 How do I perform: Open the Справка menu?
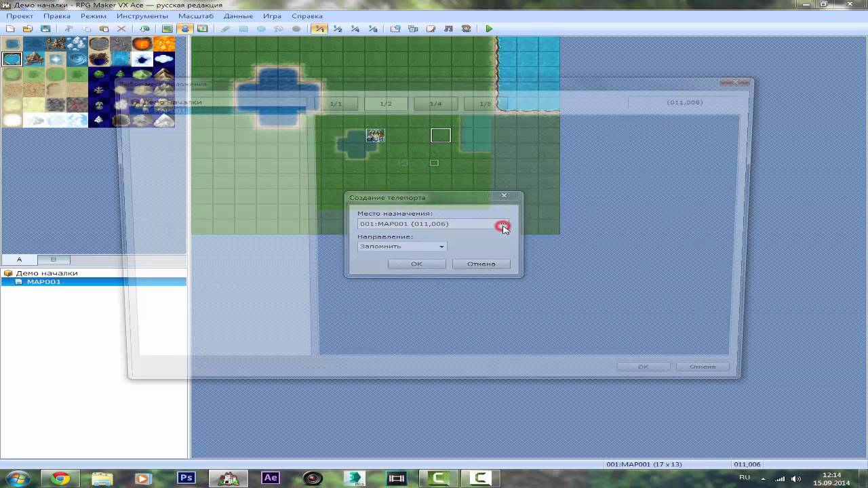(x=307, y=16)
